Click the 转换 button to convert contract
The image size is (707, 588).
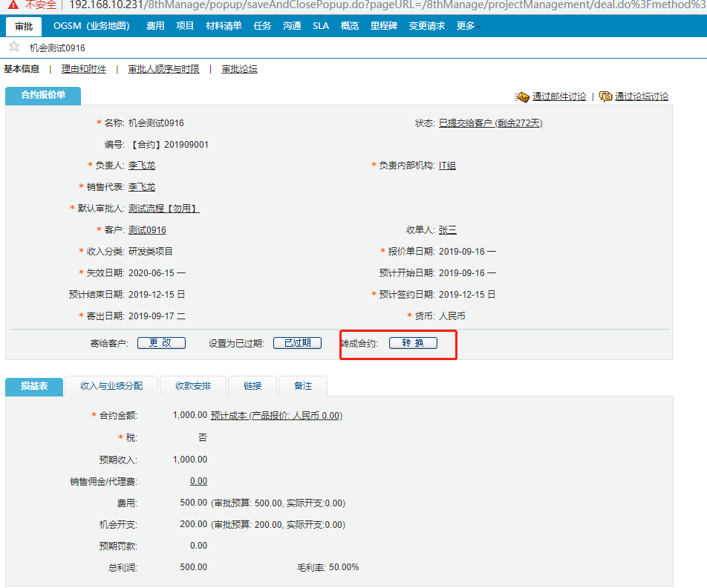coord(413,343)
